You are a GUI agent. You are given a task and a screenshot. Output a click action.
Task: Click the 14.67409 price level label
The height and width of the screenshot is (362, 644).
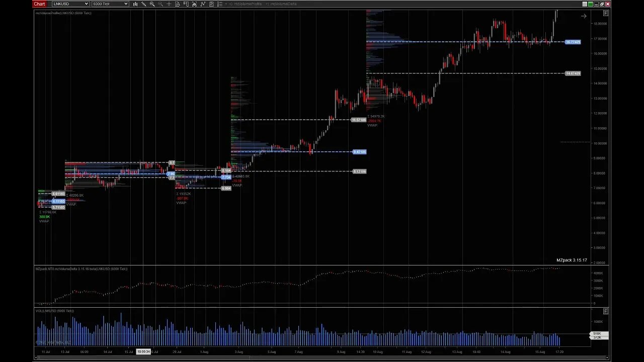click(x=573, y=73)
